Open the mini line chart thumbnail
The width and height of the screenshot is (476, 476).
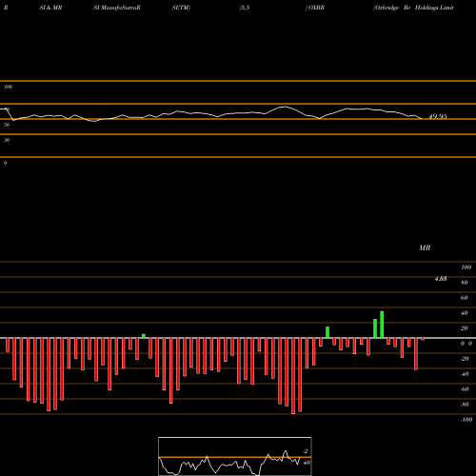click(235, 456)
